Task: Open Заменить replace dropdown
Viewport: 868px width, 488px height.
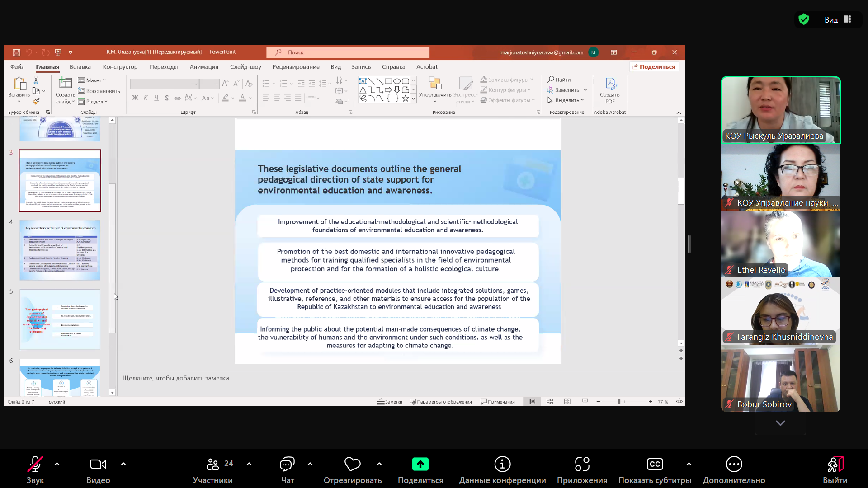Action: 567,90
